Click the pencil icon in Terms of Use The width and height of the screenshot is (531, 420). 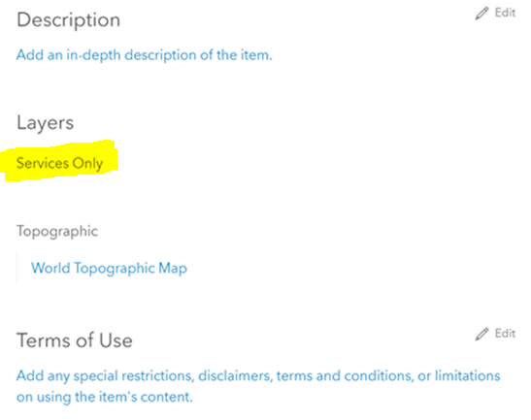click(481, 334)
